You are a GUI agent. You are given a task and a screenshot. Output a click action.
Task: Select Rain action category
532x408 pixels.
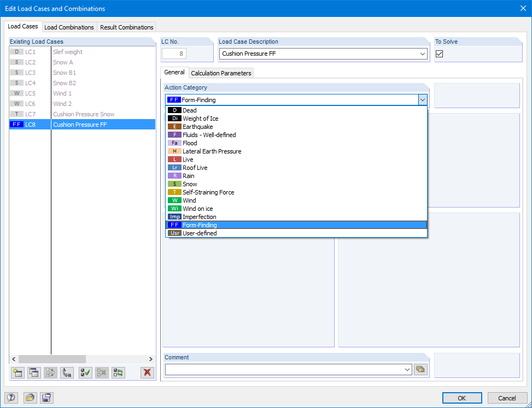coord(296,176)
